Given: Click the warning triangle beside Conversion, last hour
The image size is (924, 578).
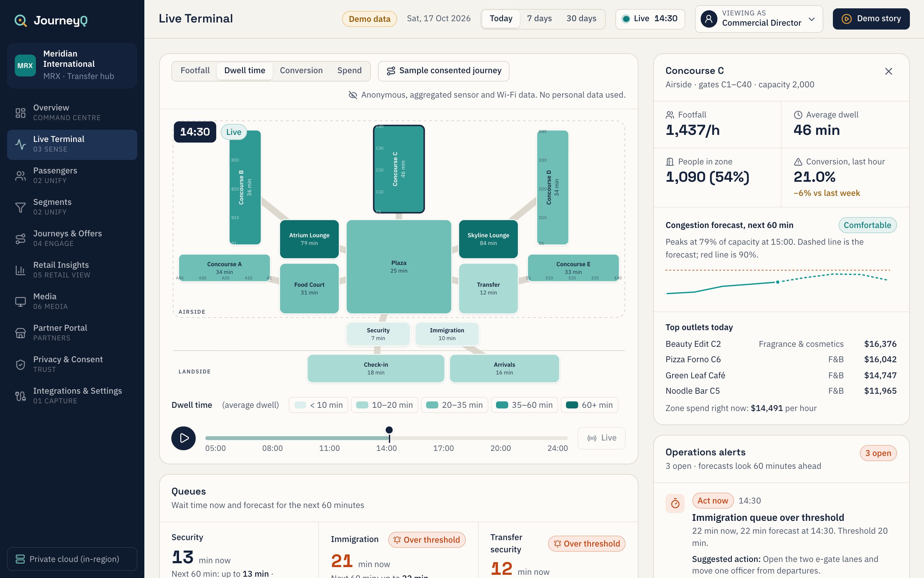Looking at the screenshot, I should [x=798, y=162].
